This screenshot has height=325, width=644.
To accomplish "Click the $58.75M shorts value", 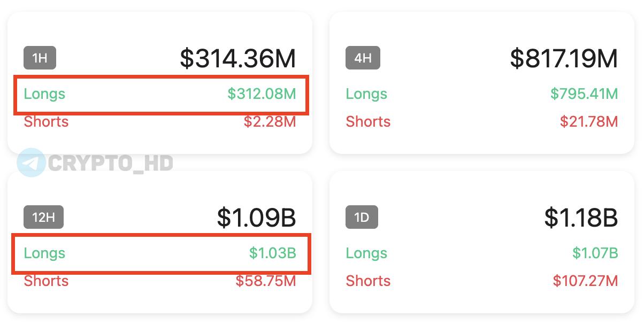I will tap(266, 281).
